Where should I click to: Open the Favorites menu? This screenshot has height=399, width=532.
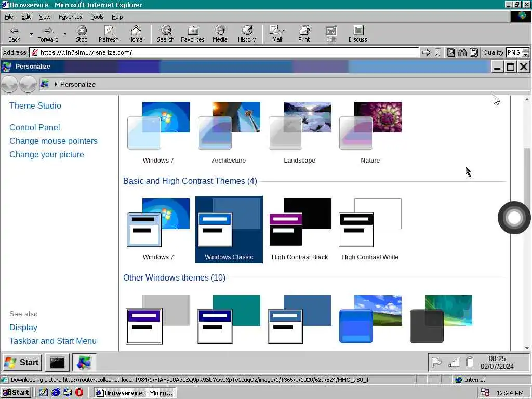coord(70,17)
